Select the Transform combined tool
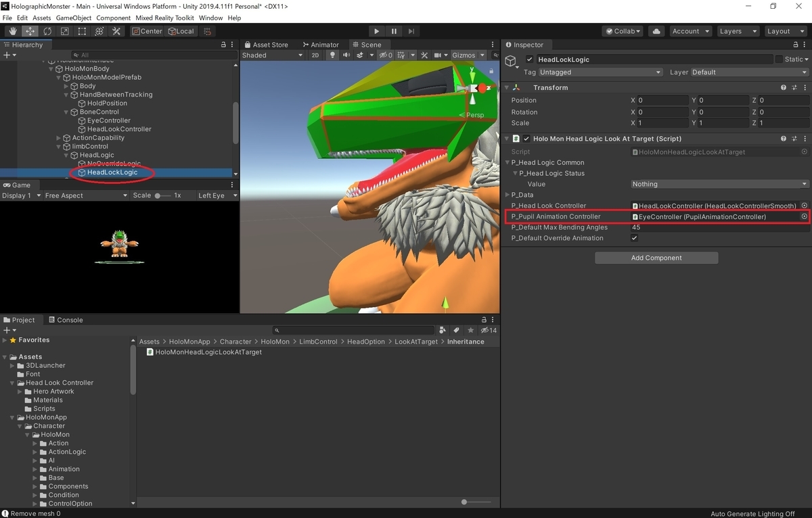The width and height of the screenshot is (812, 518). point(99,31)
